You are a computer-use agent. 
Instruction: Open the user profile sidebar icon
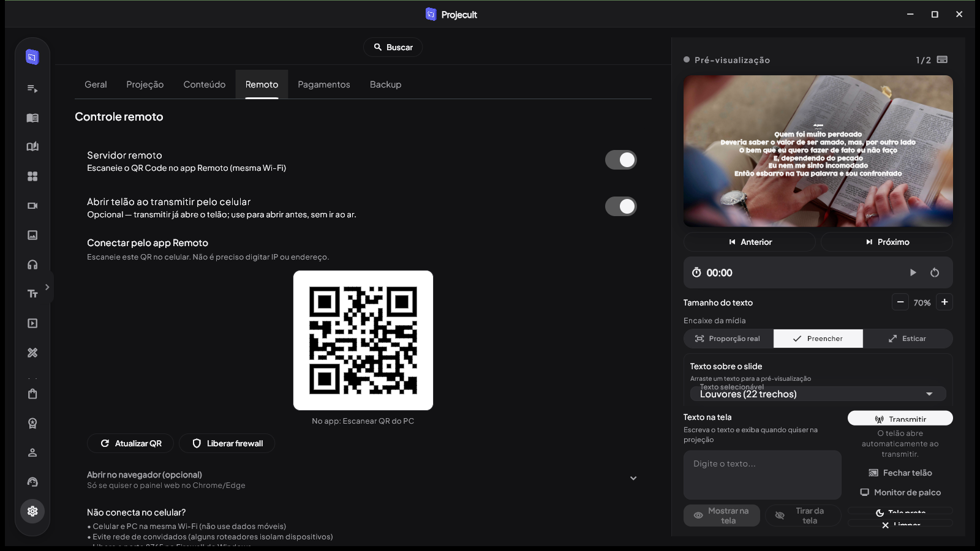pos(32,452)
